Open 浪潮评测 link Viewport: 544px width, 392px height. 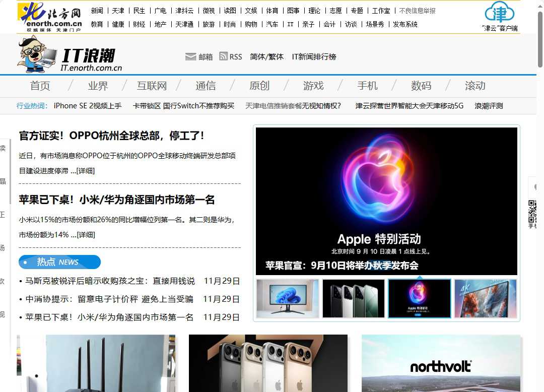[489, 106]
